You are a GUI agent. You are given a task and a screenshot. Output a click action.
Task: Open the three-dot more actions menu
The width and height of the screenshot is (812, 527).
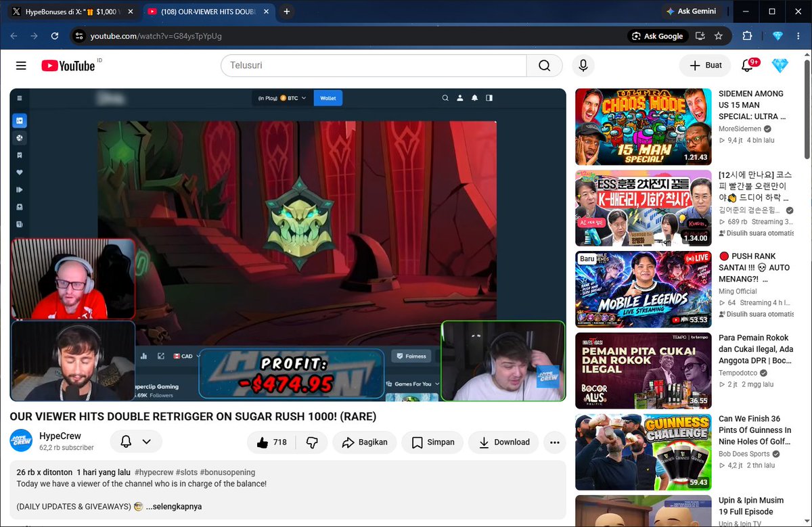click(555, 442)
